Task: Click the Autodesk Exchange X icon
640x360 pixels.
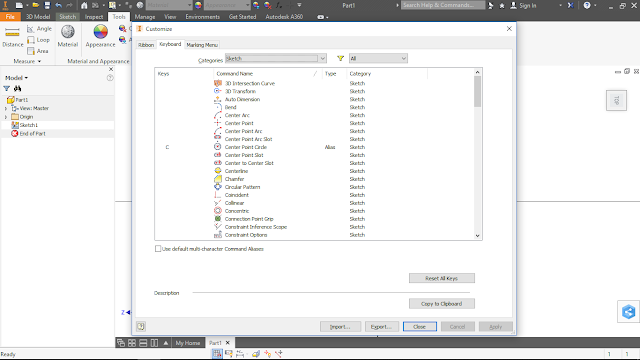Action: coord(571,5)
